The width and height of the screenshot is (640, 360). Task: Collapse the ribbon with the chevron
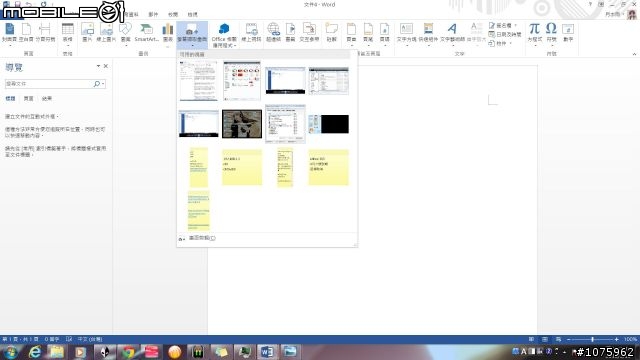point(634,54)
